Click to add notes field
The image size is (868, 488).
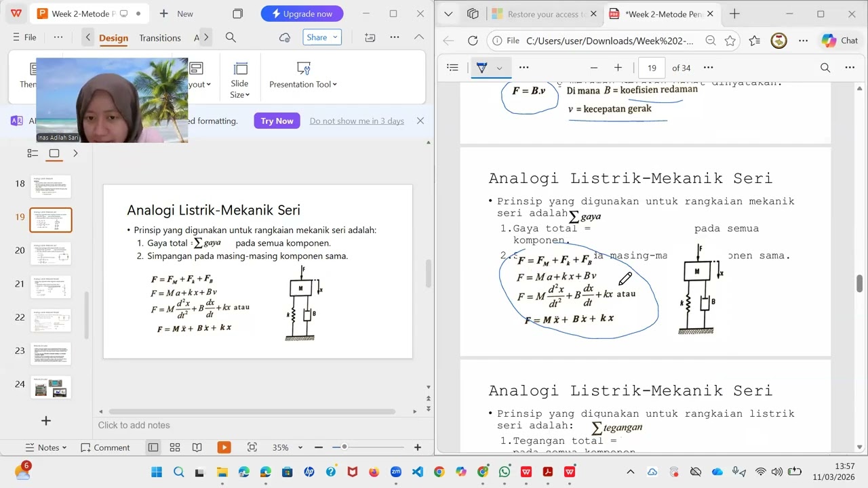[134, 425]
